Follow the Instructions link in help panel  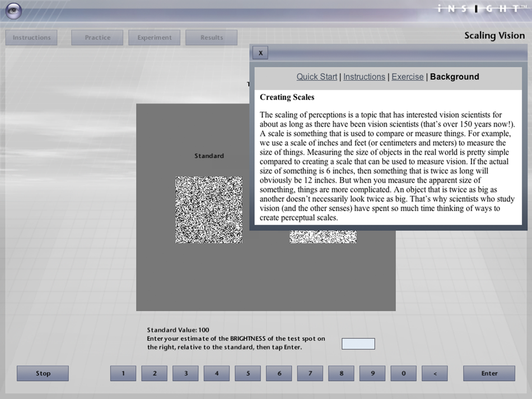[364, 77]
